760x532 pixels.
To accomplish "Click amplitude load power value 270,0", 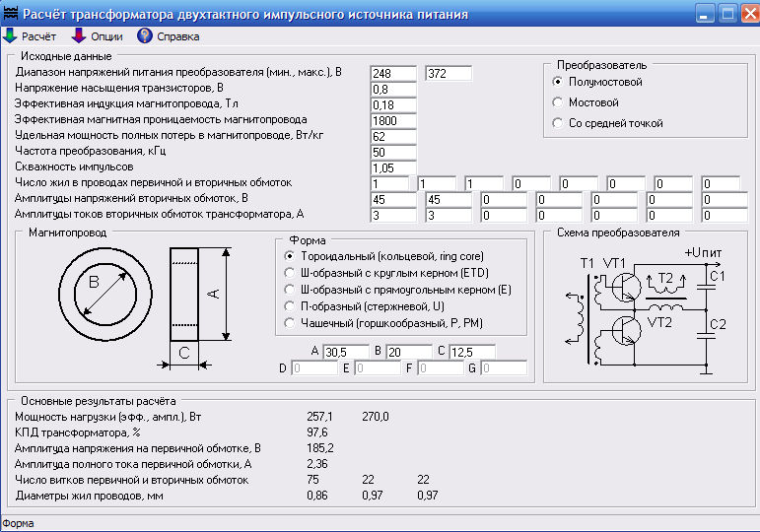I will 376,417.
